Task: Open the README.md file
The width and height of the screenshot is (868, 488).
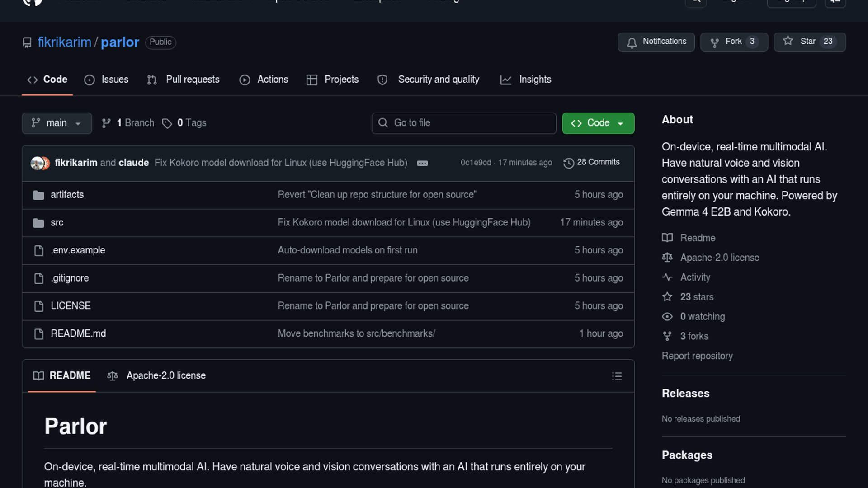Action: pyautogui.click(x=78, y=333)
